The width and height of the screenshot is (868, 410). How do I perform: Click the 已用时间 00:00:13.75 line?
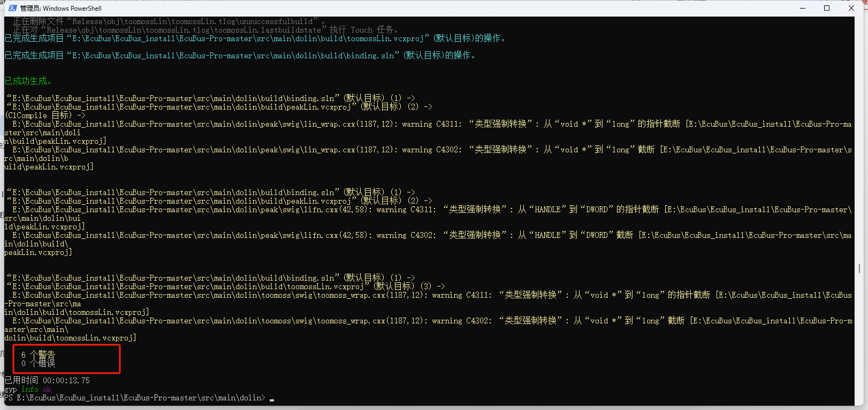(47, 381)
